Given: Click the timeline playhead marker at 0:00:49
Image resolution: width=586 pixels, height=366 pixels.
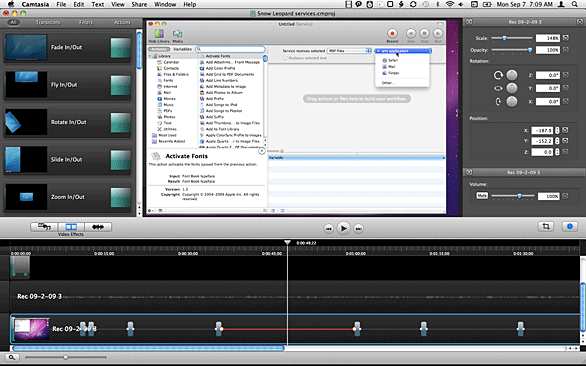Looking at the screenshot, I should click(287, 243).
